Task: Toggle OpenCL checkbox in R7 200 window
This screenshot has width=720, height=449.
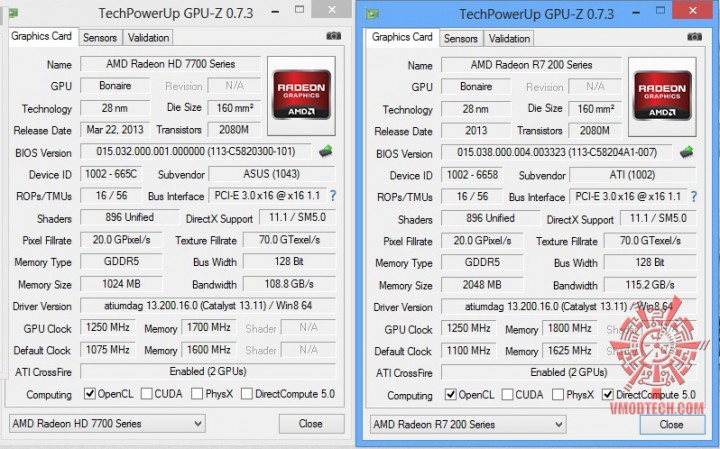Action: coord(451,394)
